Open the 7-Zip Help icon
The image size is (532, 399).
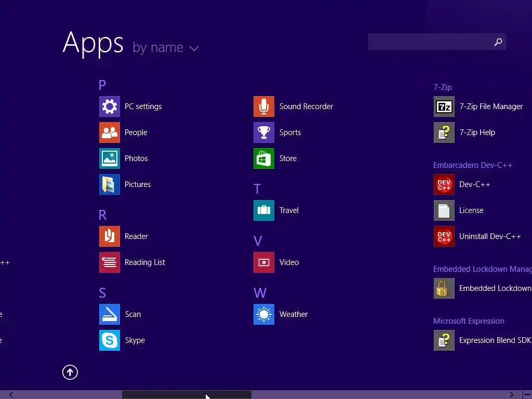tap(444, 132)
